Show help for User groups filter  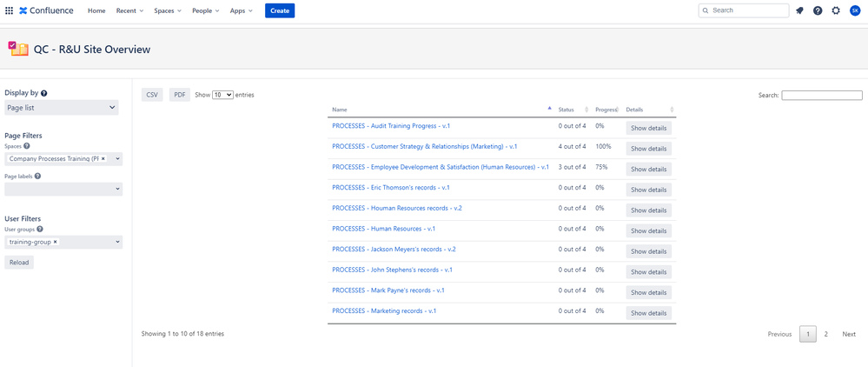pyautogui.click(x=39, y=229)
